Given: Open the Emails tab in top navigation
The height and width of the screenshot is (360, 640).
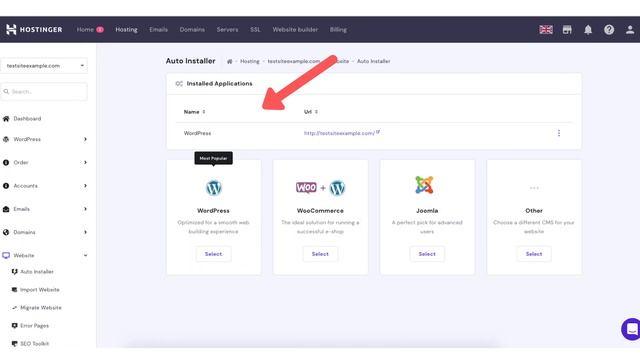Looking at the screenshot, I should [158, 29].
